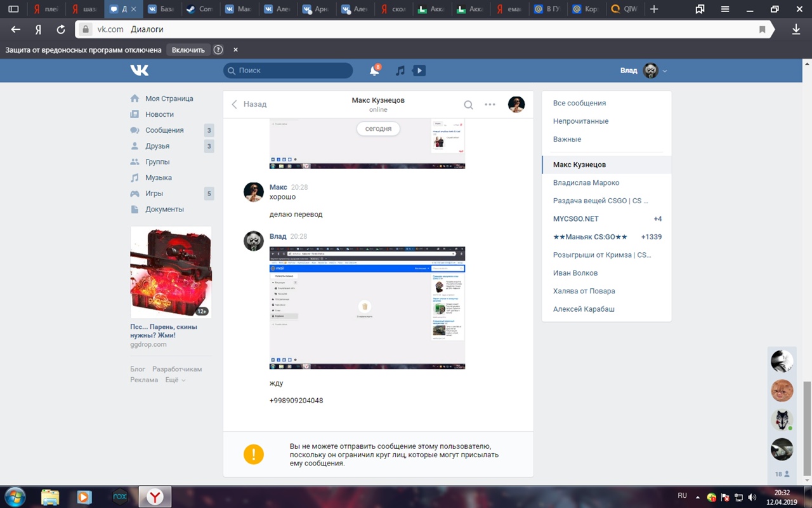Go back with Назад link
Viewport: 812px width, 508px height.
(x=249, y=104)
